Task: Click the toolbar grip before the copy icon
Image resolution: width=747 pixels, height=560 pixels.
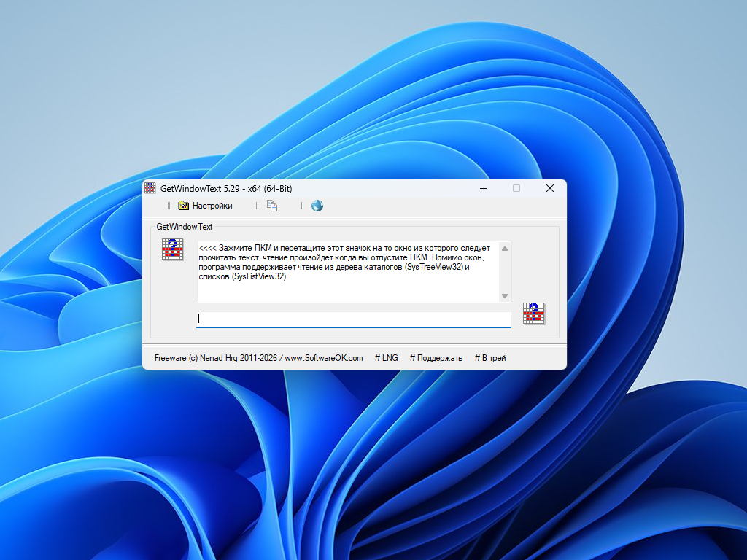Action: click(257, 206)
